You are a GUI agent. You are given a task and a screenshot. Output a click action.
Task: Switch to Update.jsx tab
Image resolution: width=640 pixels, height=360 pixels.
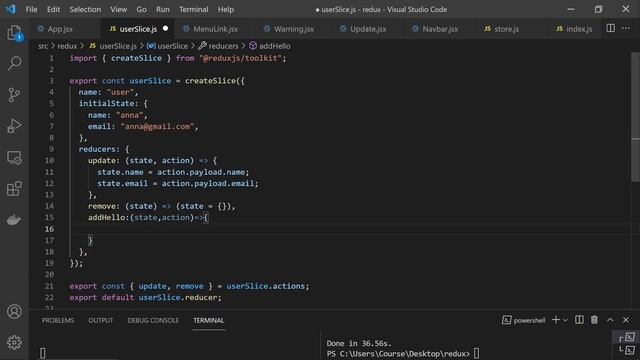pyautogui.click(x=368, y=29)
